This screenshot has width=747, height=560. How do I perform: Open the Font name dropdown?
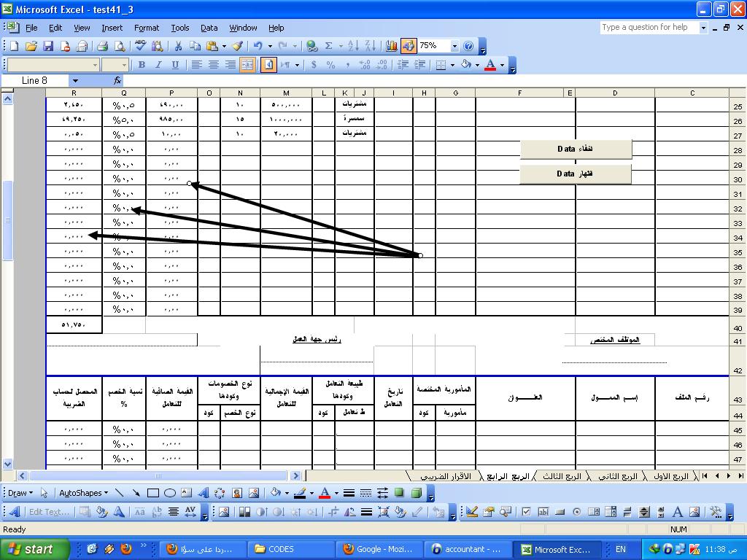96,65
